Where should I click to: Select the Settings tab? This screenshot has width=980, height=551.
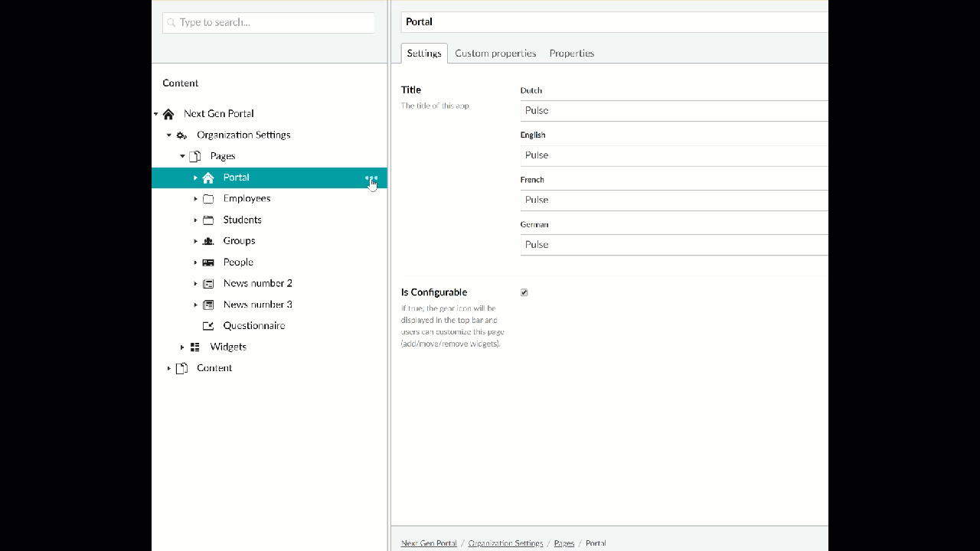click(x=424, y=54)
